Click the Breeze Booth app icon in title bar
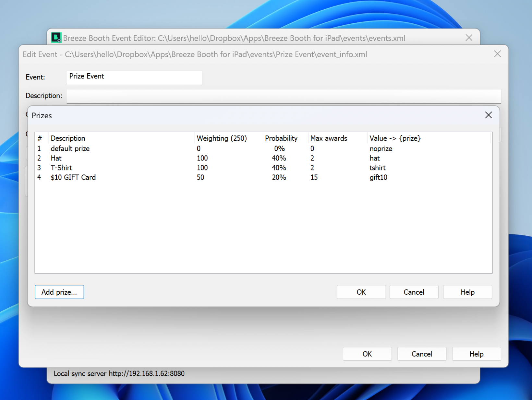The height and width of the screenshot is (400, 532). (x=56, y=38)
